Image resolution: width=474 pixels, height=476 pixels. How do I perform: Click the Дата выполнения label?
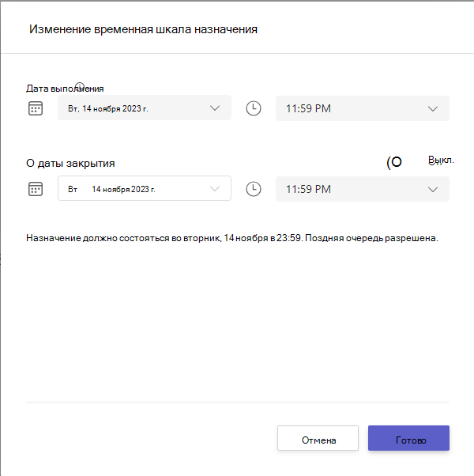[65, 89]
